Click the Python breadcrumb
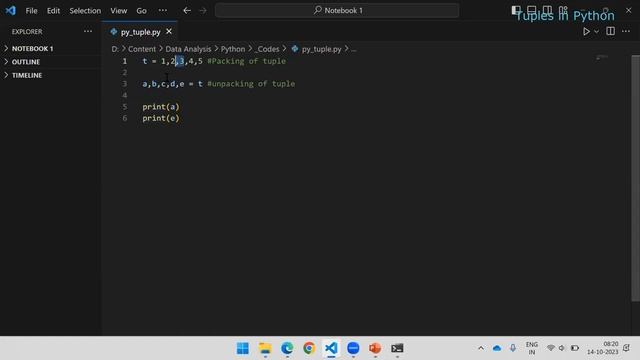 point(233,49)
